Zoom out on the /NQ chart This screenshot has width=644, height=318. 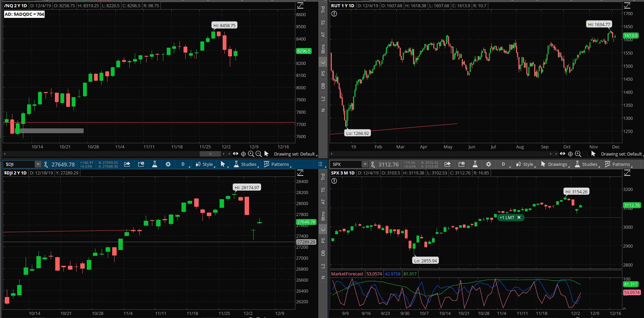(x=258, y=154)
